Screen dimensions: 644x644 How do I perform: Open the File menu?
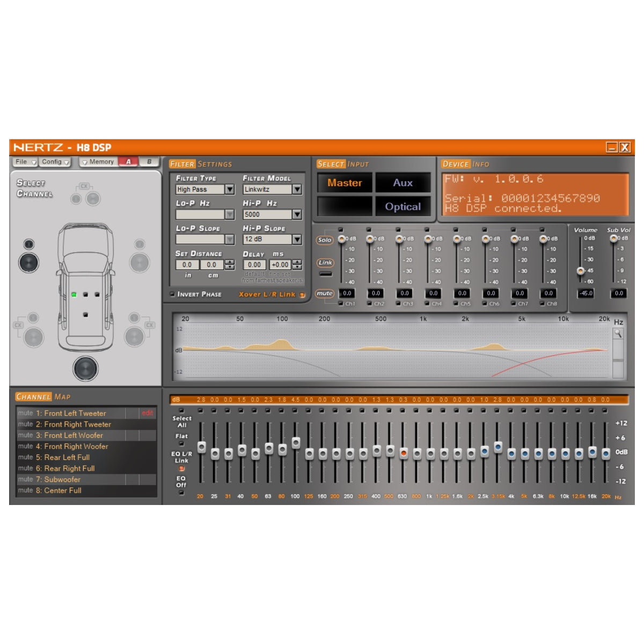click(x=25, y=162)
